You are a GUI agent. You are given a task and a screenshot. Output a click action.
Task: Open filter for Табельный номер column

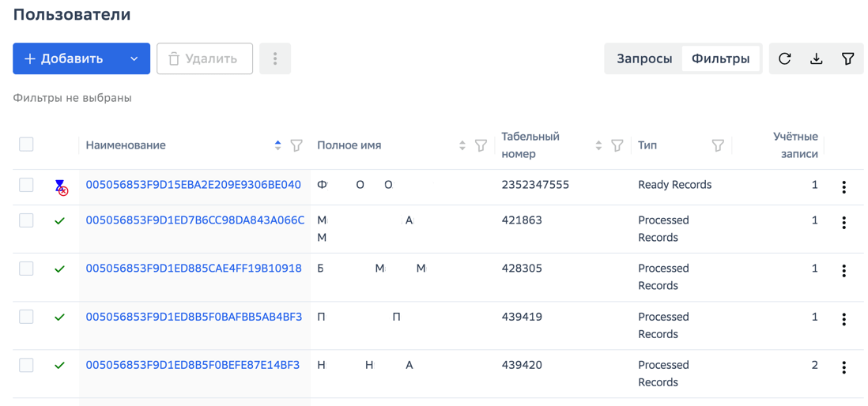617,145
